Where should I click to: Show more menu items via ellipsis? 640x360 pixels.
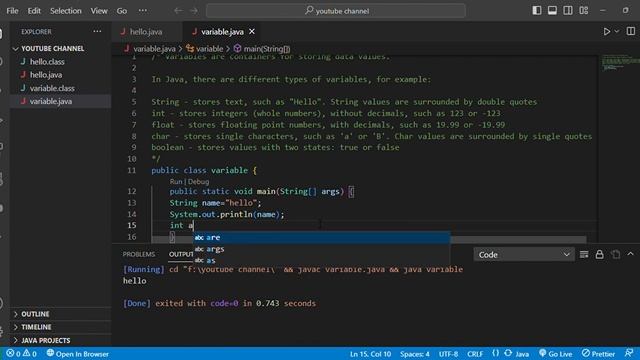pyautogui.click(x=142, y=11)
